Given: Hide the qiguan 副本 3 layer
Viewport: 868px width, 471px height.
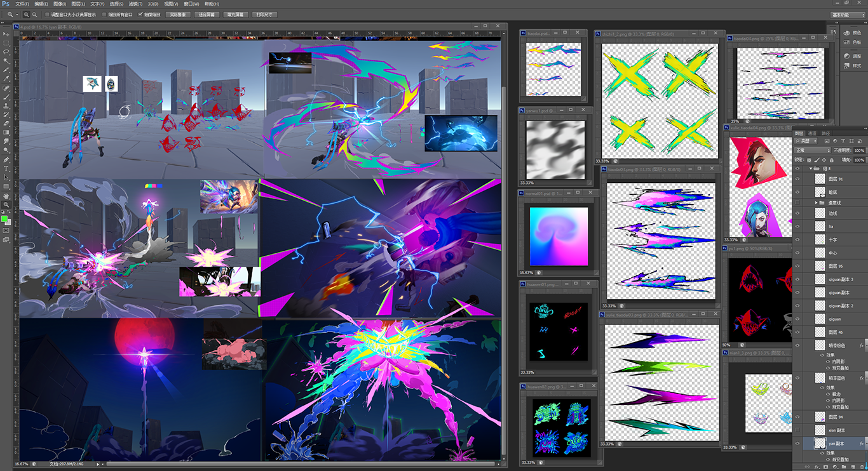Looking at the screenshot, I should [x=798, y=279].
